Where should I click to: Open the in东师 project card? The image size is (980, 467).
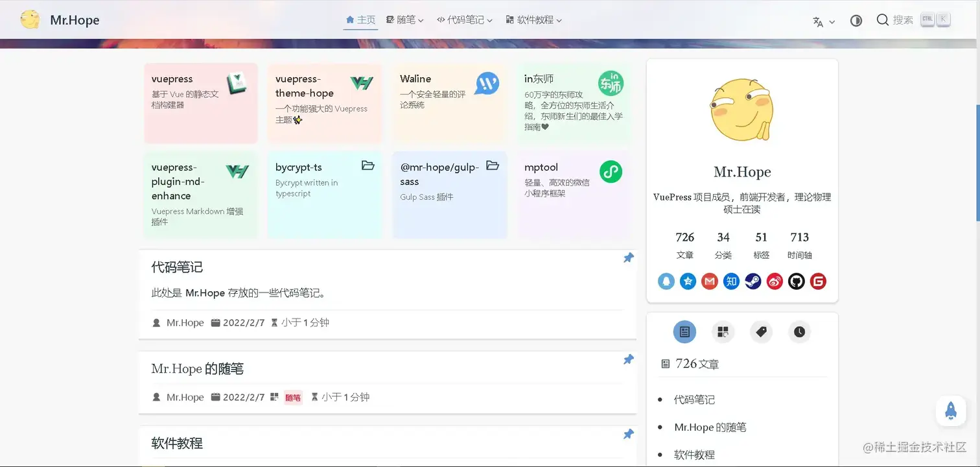click(574, 103)
